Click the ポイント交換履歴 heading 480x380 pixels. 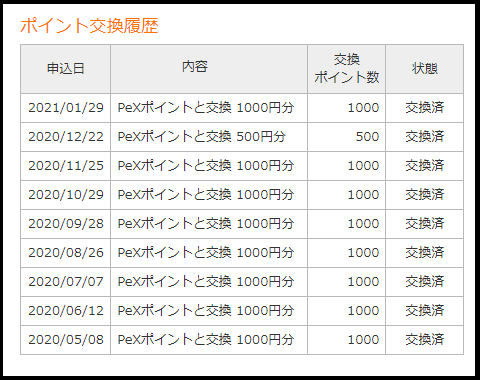coord(89,26)
